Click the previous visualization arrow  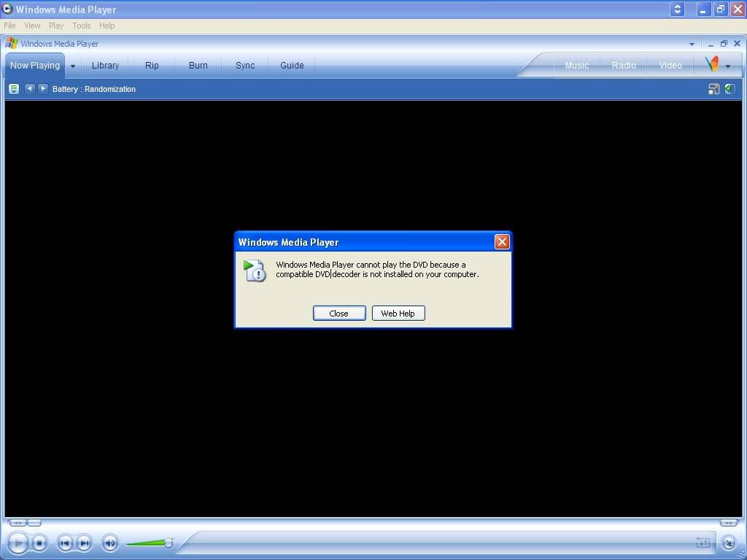click(x=29, y=88)
